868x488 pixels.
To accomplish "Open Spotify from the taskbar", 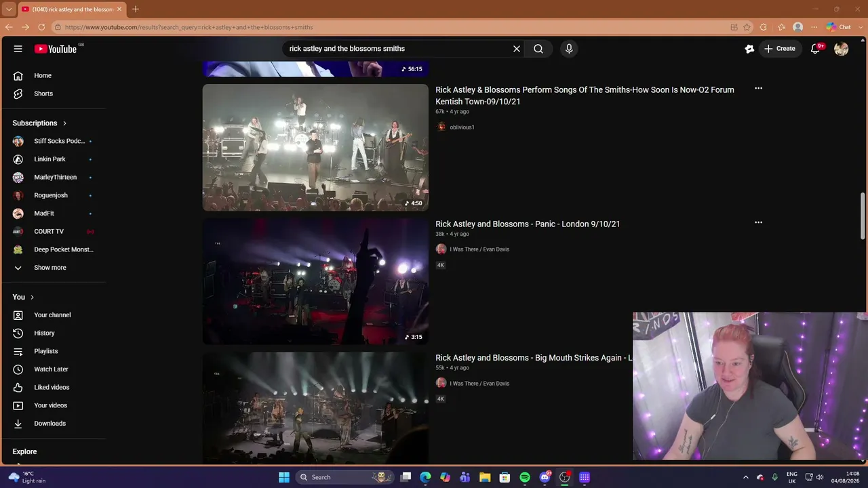I will click(x=525, y=477).
